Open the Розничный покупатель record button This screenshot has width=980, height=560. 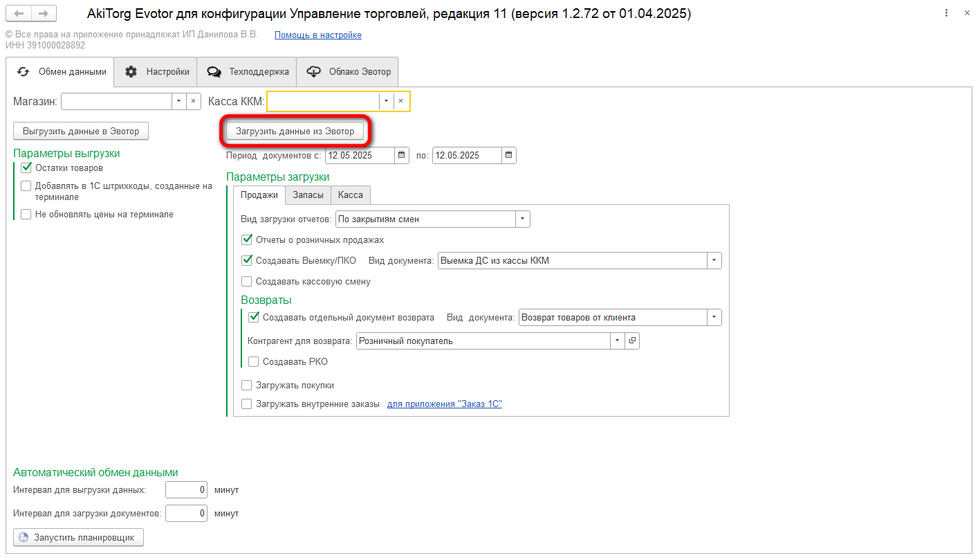(x=632, y=341)
